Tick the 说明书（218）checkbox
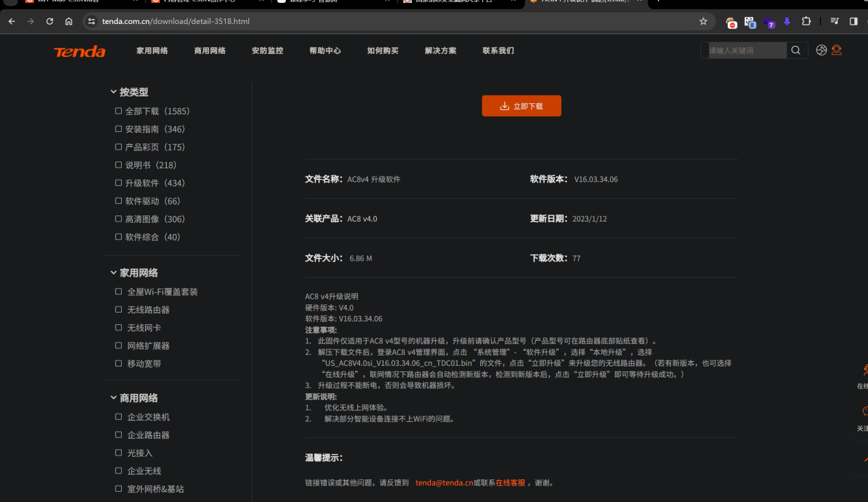 click(118, 165)
